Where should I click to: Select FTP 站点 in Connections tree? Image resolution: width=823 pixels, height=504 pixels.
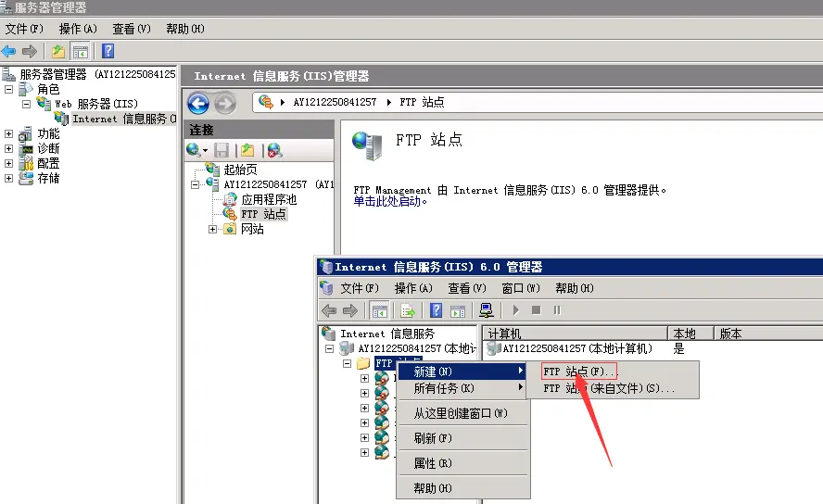(x=263, y=214)
